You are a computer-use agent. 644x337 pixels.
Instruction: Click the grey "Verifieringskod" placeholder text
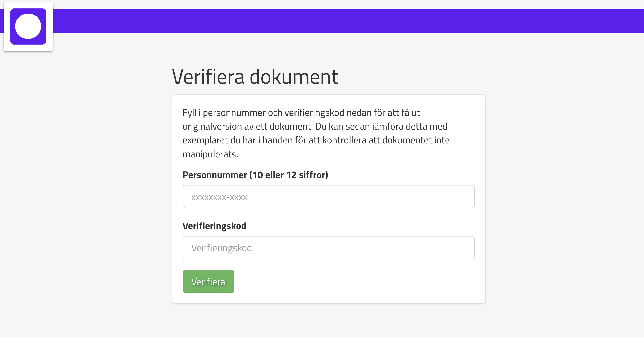[221, 248]
